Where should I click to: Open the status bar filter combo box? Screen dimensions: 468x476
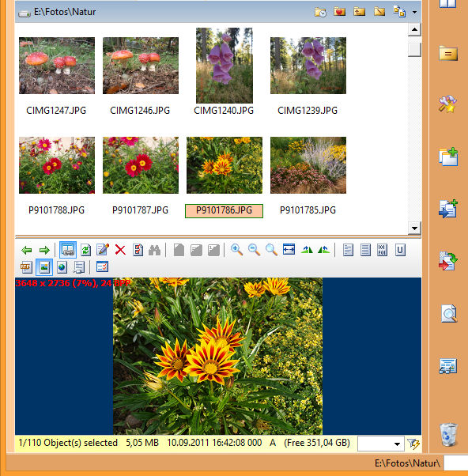click(x=381, y=444)
